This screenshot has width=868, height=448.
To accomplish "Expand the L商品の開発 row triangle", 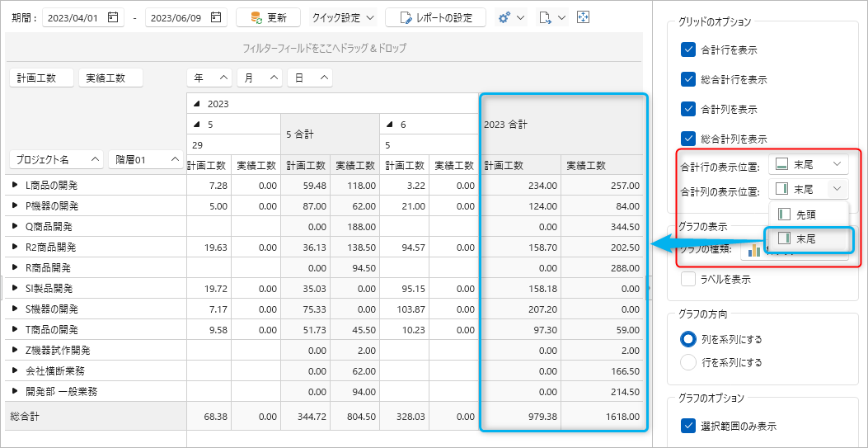I will pyautogui.click(x=15, y=186).
